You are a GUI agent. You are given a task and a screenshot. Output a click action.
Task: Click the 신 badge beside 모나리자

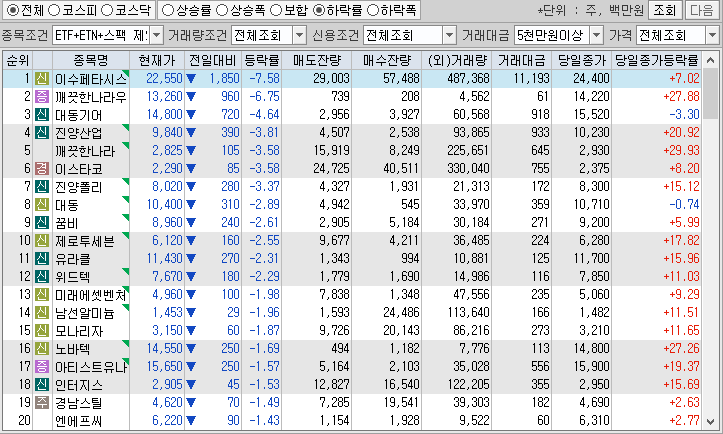click(42, 330)
